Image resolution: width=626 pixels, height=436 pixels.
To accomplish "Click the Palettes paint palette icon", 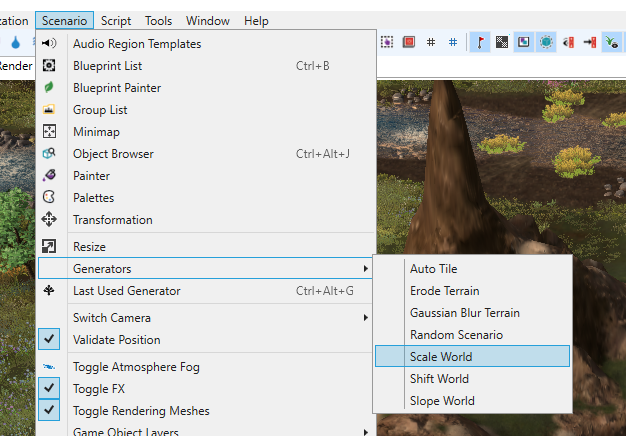I will pos(49,197).
